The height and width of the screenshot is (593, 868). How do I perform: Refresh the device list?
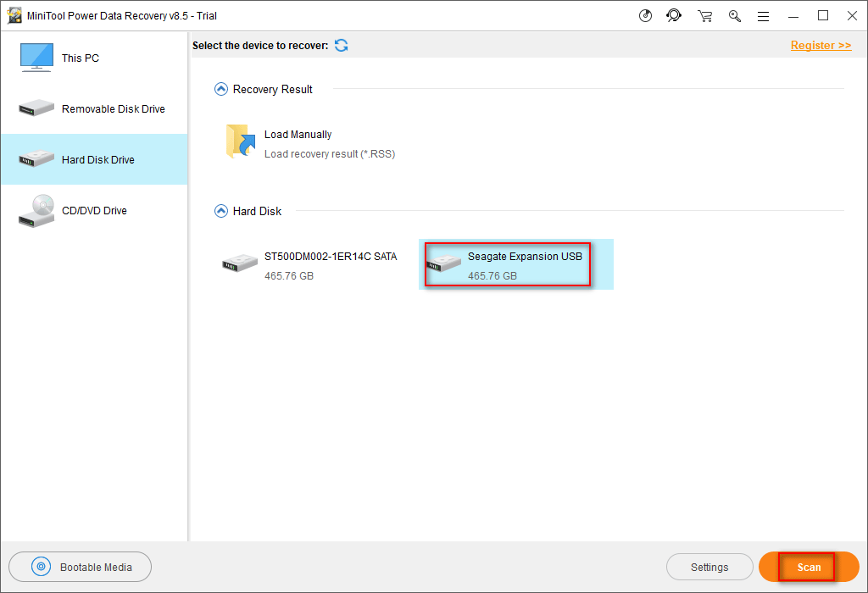tap(341, 46)
